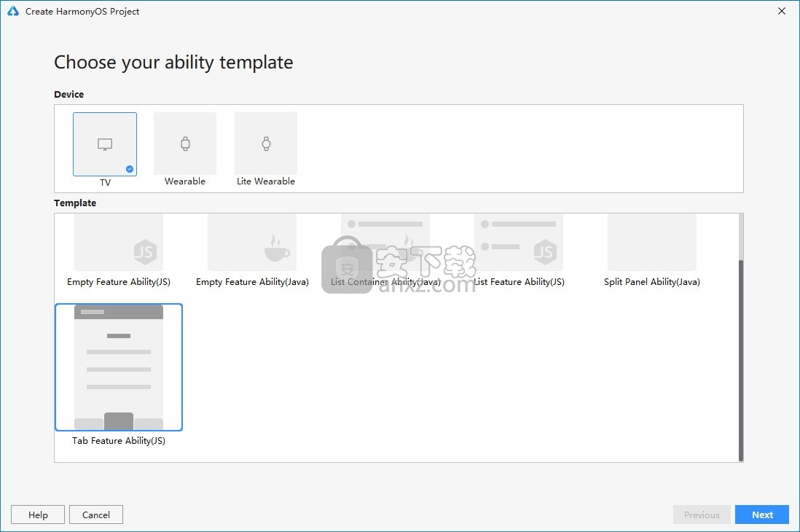Choose Empty Feature Ability(Java) template
The width and height of the screenshot is (800, 532).
pos(252,243)
